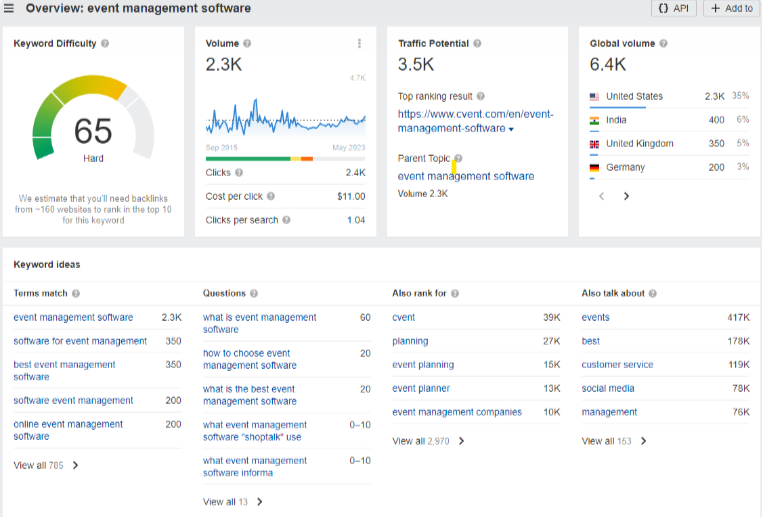The width and height of the screenshot is (762, 517).
Task: Click the Volume help question mark icon
Action: coord(247,44)
